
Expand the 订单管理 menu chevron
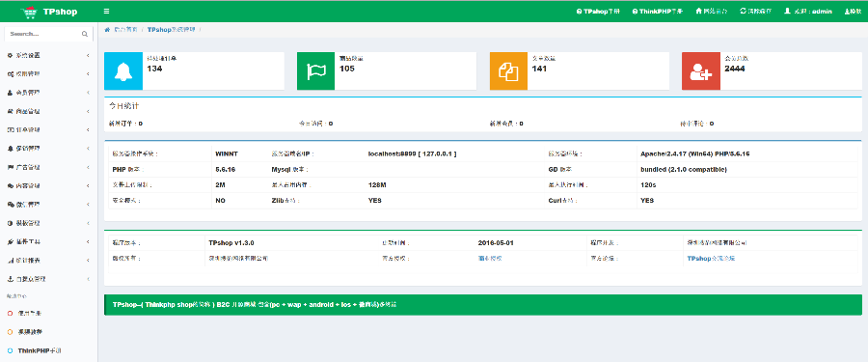(x=88, y=129)
